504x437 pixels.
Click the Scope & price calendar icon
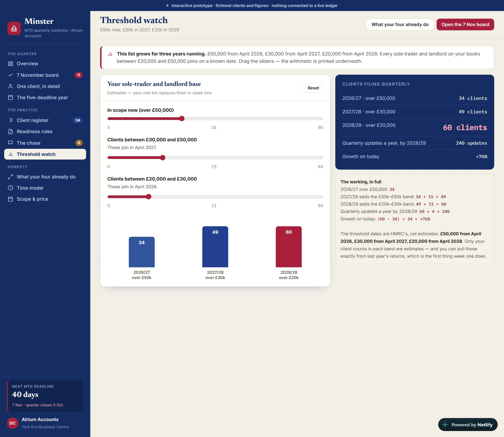(x=10, y=199)
